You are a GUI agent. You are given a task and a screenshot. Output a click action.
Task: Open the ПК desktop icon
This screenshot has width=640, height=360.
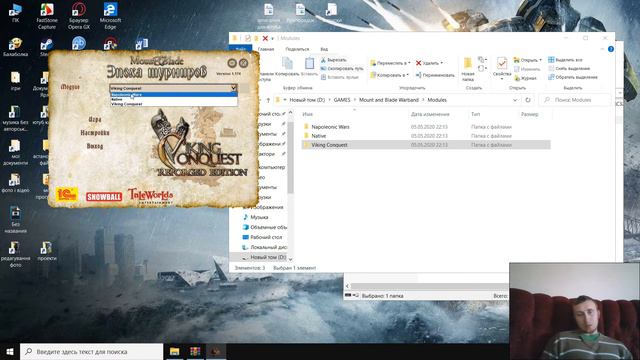15,13
